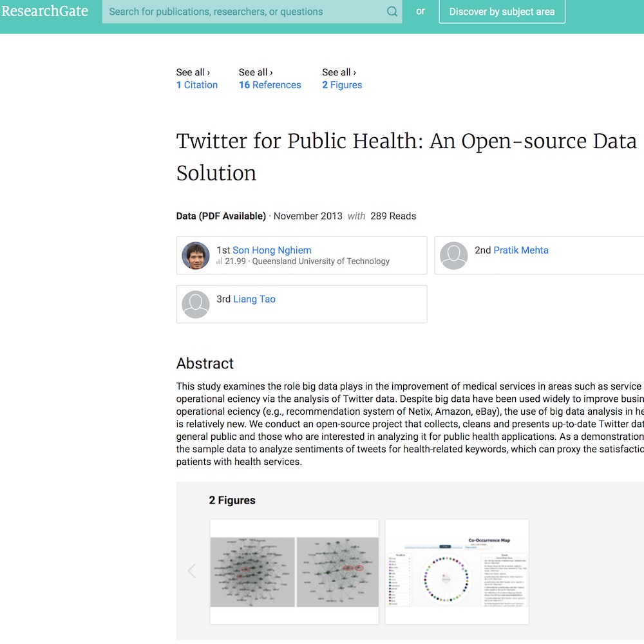This screenshot has width=644, height=644.
Task: Click the RG score bar icon
Action: 220,261
